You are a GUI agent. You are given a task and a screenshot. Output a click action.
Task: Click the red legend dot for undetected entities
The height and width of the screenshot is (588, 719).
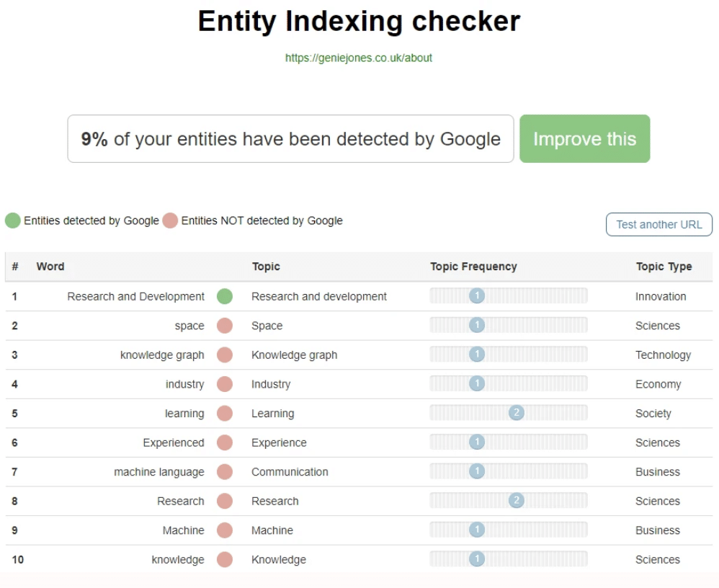pos(170,220)
